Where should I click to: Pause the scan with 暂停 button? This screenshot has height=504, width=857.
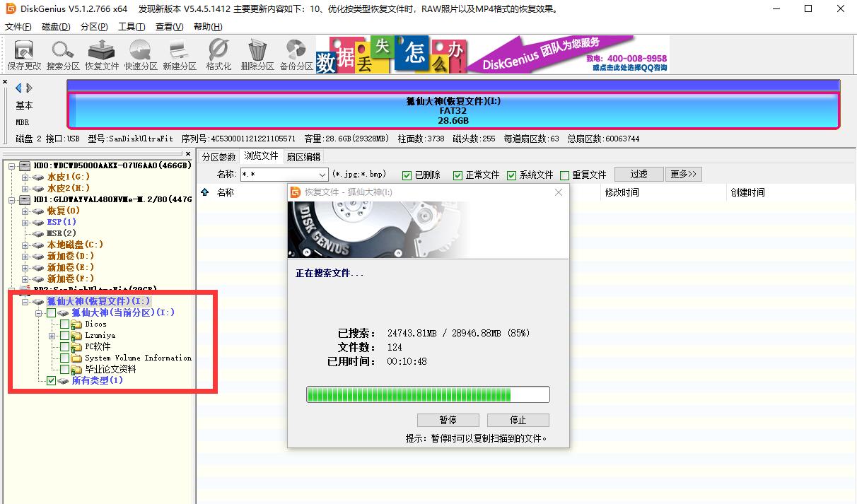coord(448,420)
